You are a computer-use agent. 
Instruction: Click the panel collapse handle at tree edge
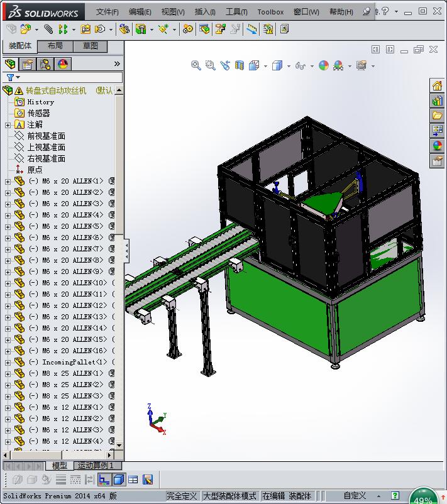[127, 251]
